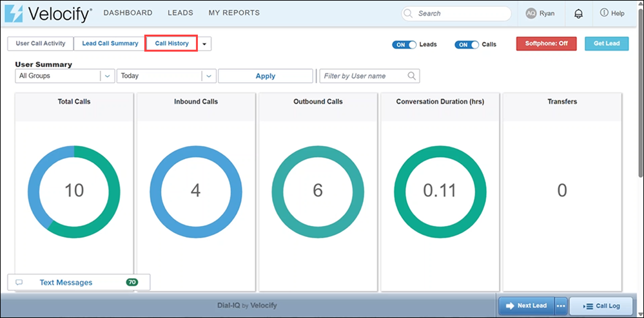Click the Dial-IQ by Velocify footer text
Image resolution: width=644 pixels, height=318 pixels.
coord(247,306)
